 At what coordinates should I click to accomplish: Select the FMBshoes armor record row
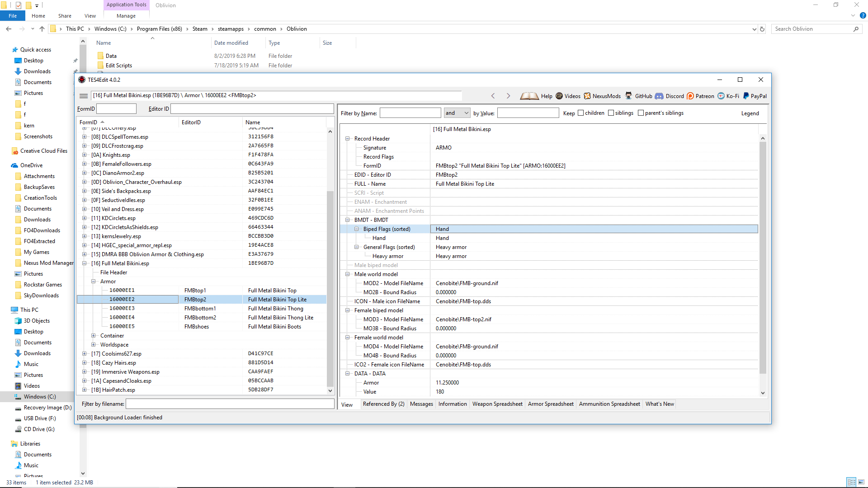pyautogui.click(x=202, y=327)
